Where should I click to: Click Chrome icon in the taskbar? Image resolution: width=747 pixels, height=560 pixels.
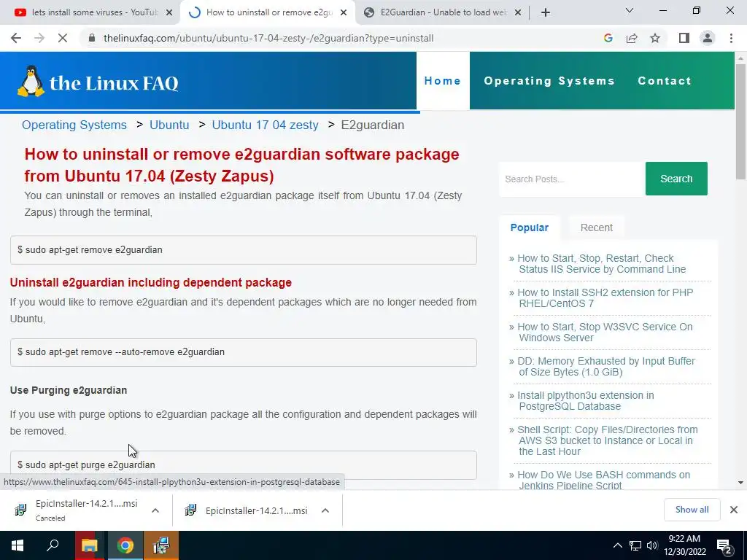point(125,545)
